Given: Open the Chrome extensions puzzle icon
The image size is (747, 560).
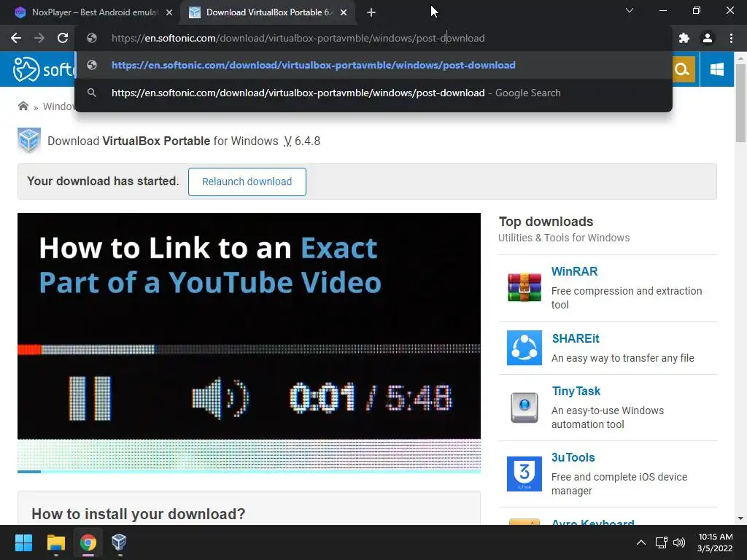Looking at the screenshot, I should click(x=684, y=38).
